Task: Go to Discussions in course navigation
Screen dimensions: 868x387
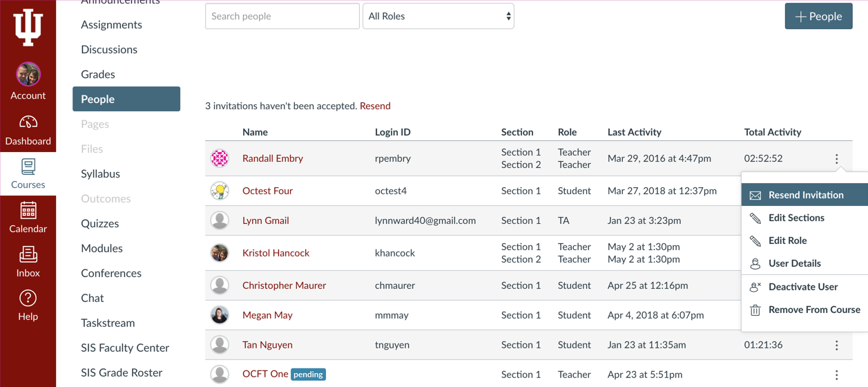Action: (x=109, y=49)
